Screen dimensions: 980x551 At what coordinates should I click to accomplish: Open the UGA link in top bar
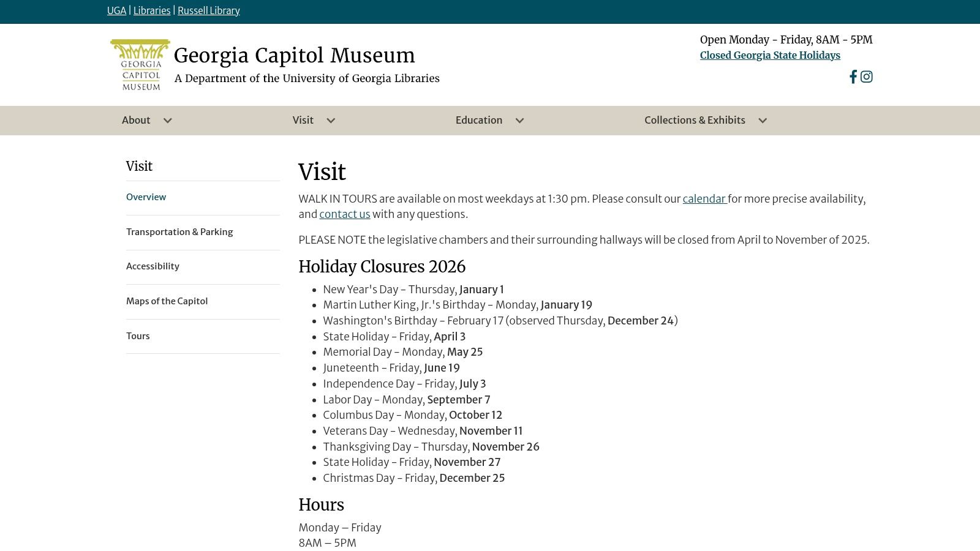point(116,10)
